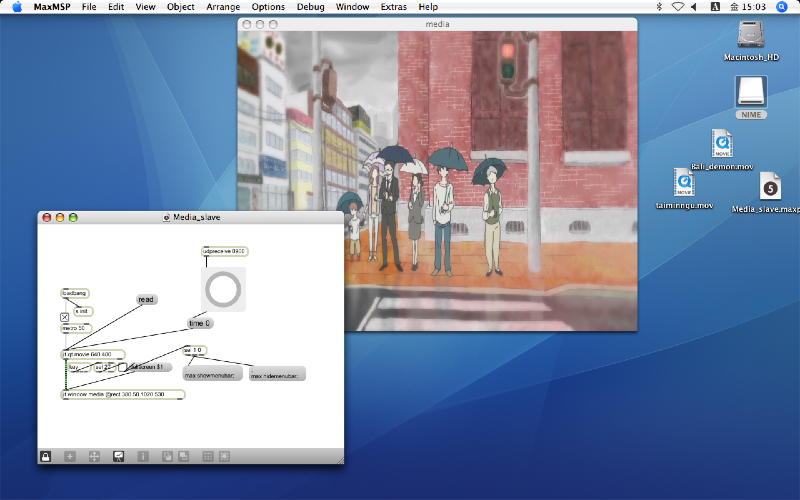Select the Macintosh_HD drive icon
Image resolution: width=800 pixels, height=500 pixels.
click(751, 35)
